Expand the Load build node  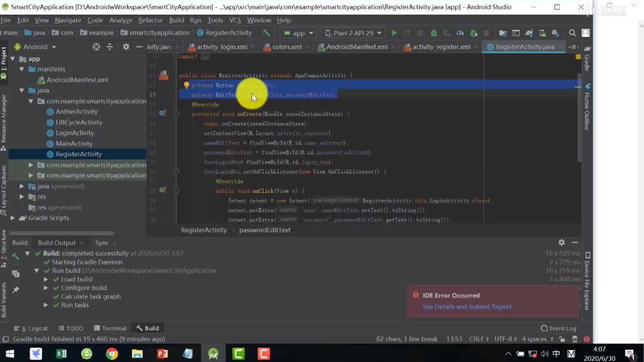tap(46, 280)
